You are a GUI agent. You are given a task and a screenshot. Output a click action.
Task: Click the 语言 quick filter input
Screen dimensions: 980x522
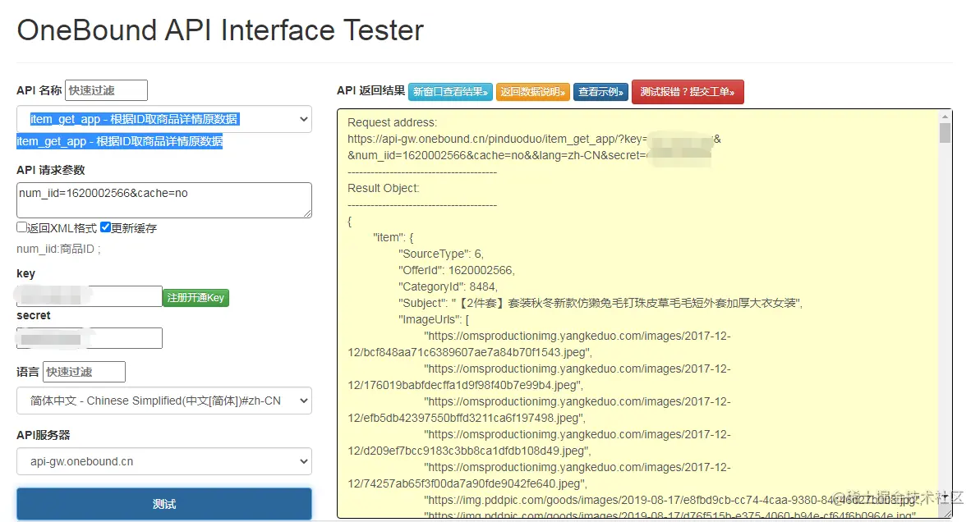click(84, 372)
